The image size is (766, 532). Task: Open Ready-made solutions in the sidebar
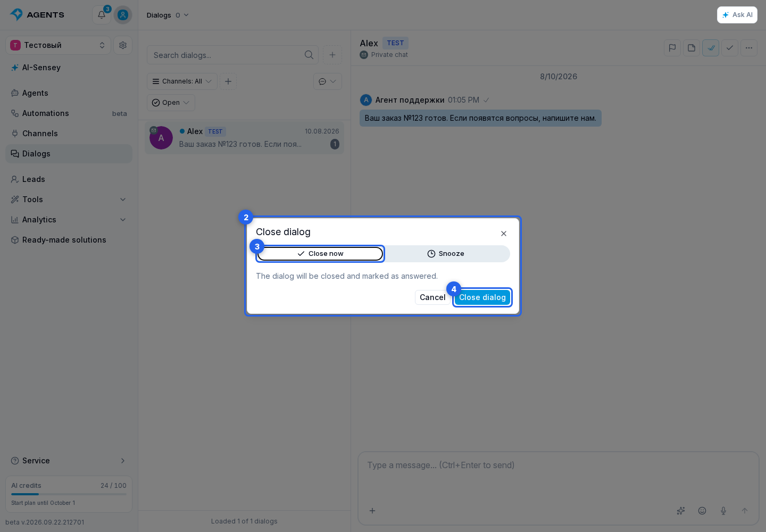[x=69, y=240]
